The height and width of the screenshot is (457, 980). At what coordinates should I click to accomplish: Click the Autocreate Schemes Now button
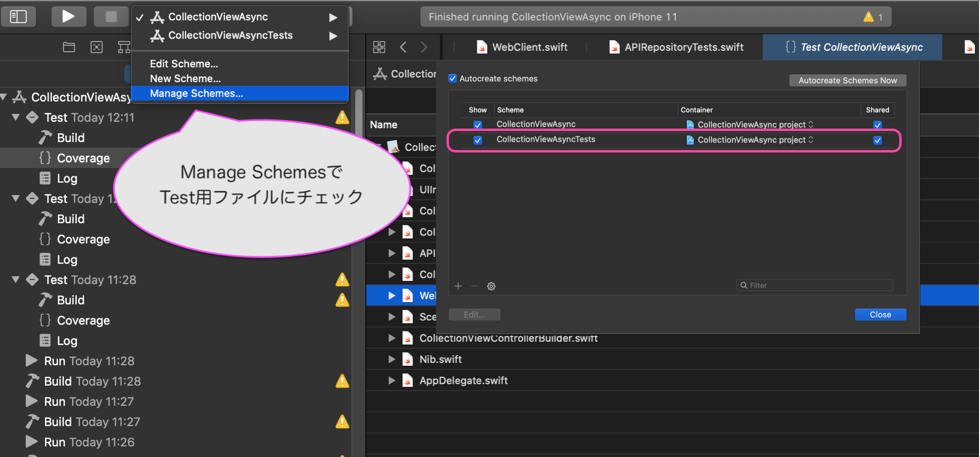click(x=848, y=80)
